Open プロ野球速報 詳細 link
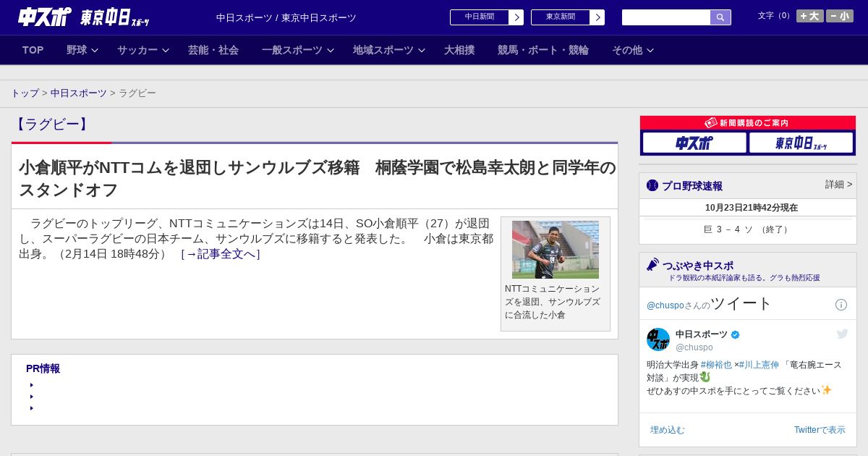This screenshot has height=456, width=868. click(839, 185)
